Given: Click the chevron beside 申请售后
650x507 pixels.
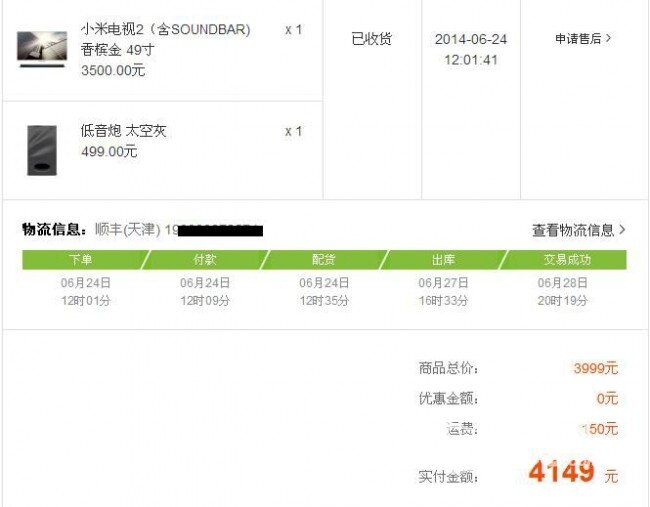Looking at the screenshot, I should (x=609, y=39).
